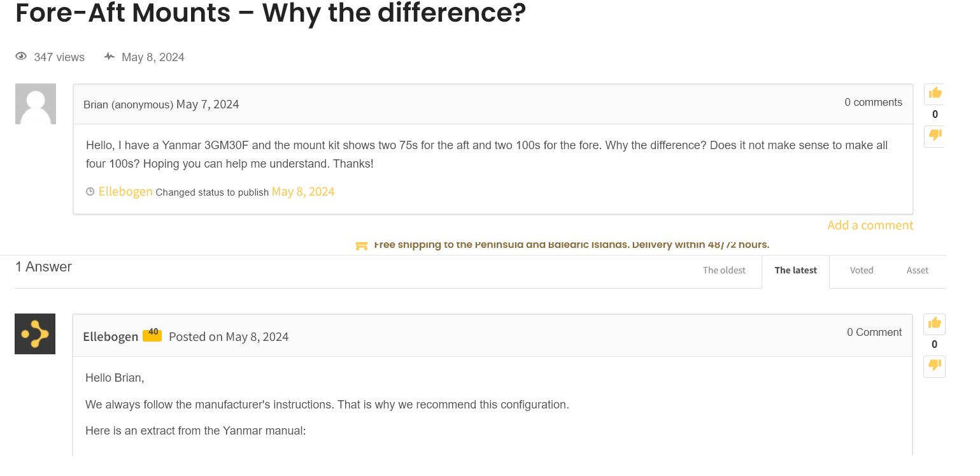Click the eye views icon
The height and width of the screenshot is (476, 980).
coord(22,57)
